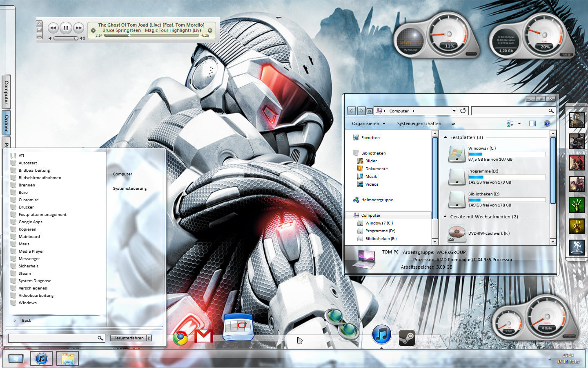The height and width of the screenshot is (368, 588).
Task: Open Explorer help button
Action: click(547, 123)
